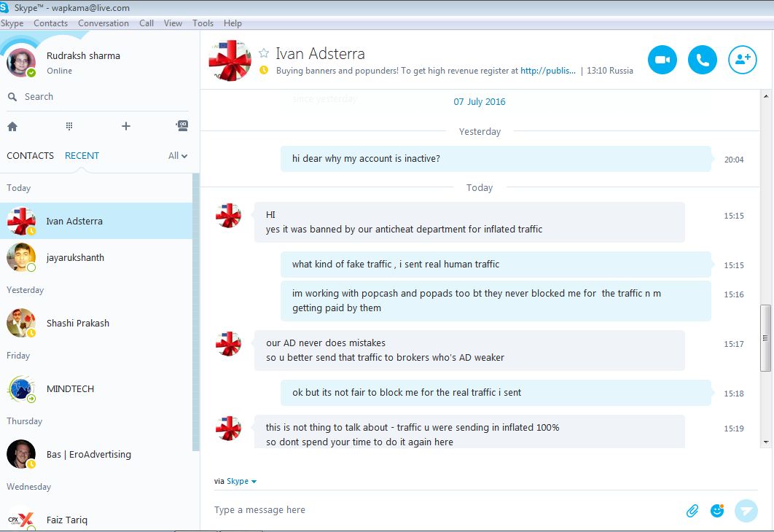Click the contact list scrollbar
Viewport: 774px width, 532px height.
point(196,312)
